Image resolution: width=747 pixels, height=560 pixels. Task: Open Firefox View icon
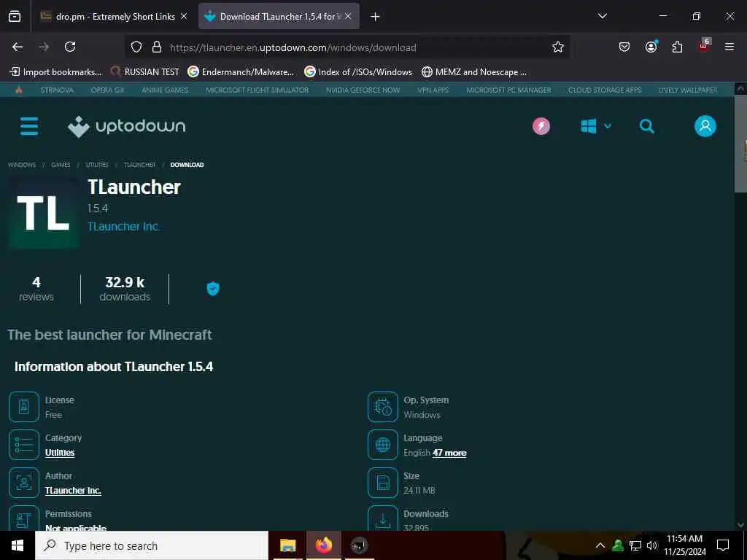pos(15,16)
